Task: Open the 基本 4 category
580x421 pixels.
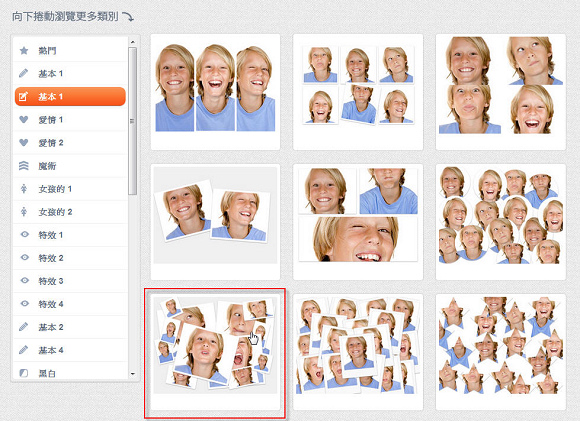Action: (70, 350)
